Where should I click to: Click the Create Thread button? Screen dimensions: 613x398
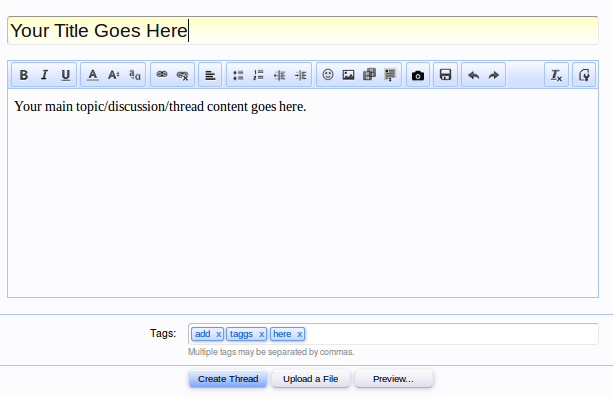click(228, 379)
